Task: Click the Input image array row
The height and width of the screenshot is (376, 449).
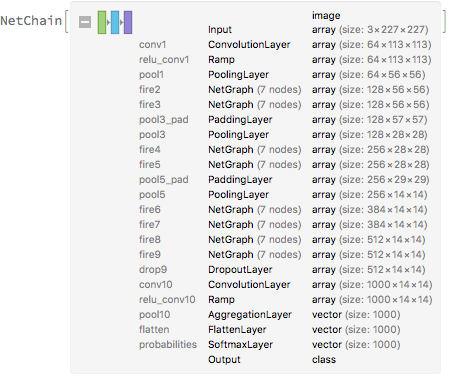Action: pos(318,23)
